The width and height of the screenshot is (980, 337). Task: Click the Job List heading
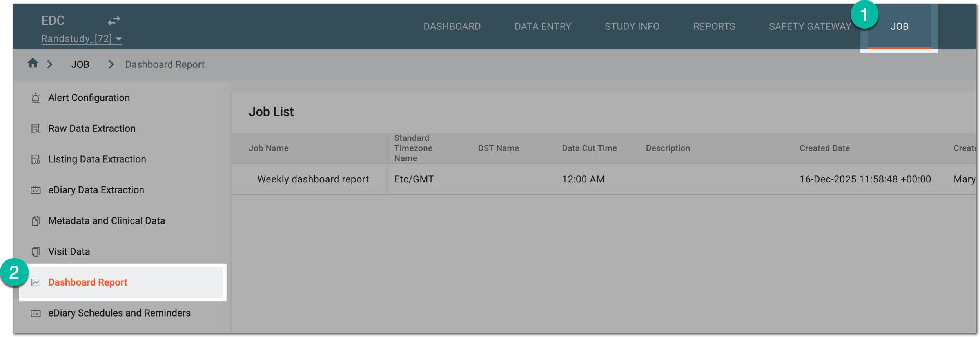tap(271, 112)
